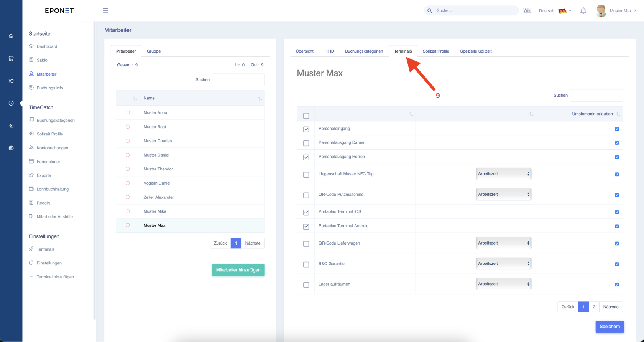Click the Muster Max avatar picture
This screenshot has height=342, width=644.
click(x=601, y=11)
